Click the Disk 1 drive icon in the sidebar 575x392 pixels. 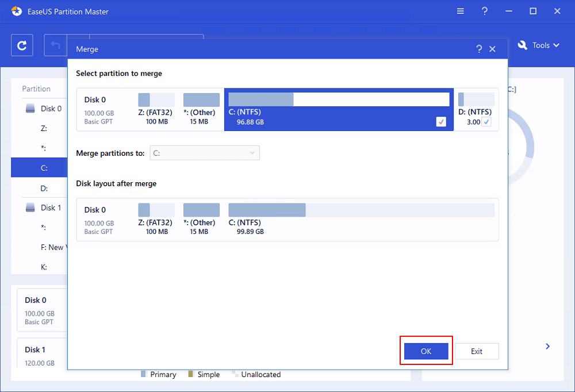[x=30, y=207]
